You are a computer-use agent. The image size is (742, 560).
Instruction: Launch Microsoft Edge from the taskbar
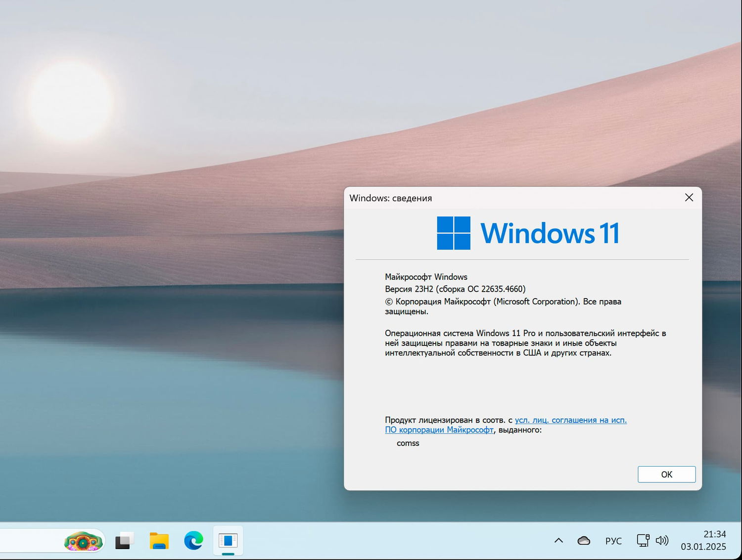tap(193, 541)
